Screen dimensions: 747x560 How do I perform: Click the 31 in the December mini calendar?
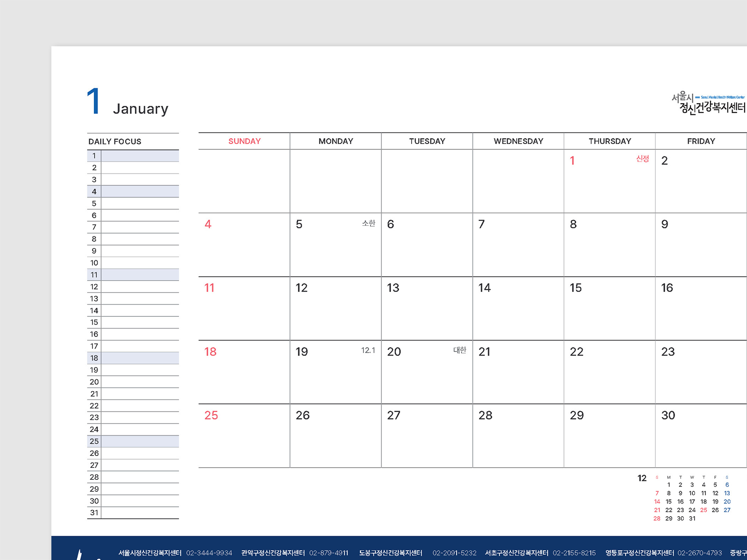click(x=692, y=518)
